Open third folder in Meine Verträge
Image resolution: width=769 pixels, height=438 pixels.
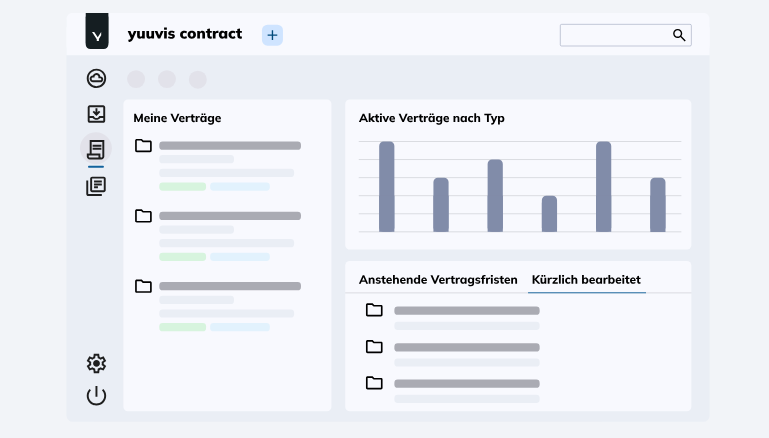(143, 286)
